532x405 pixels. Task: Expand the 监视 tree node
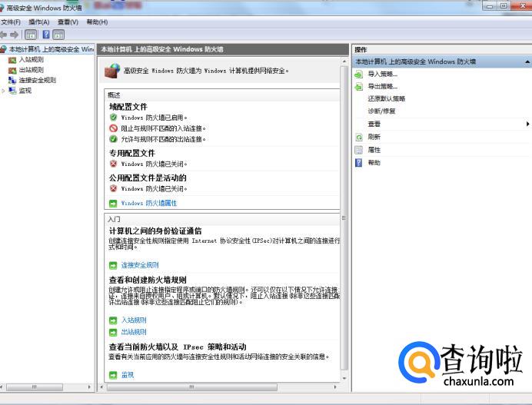pyautogui.click(x=3, y=91)
